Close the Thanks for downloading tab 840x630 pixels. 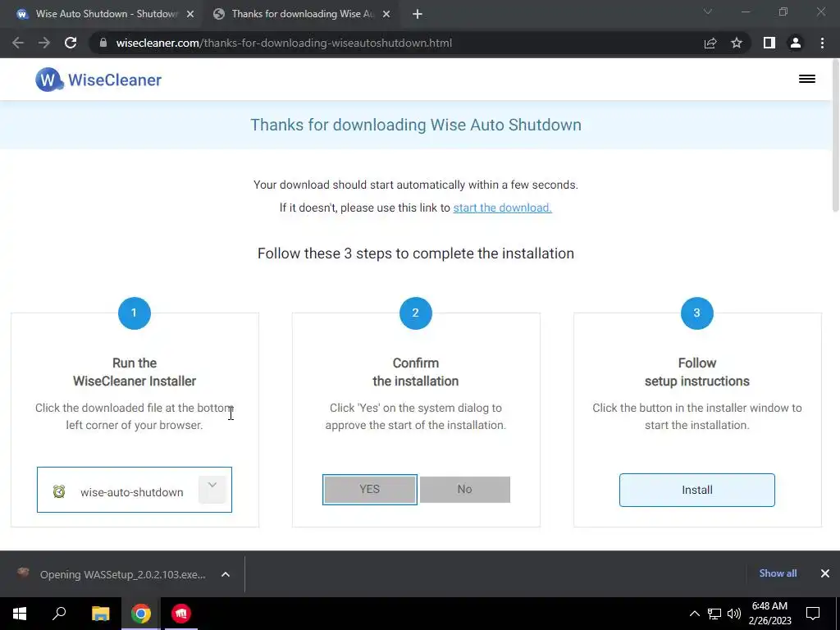point(386,14)
